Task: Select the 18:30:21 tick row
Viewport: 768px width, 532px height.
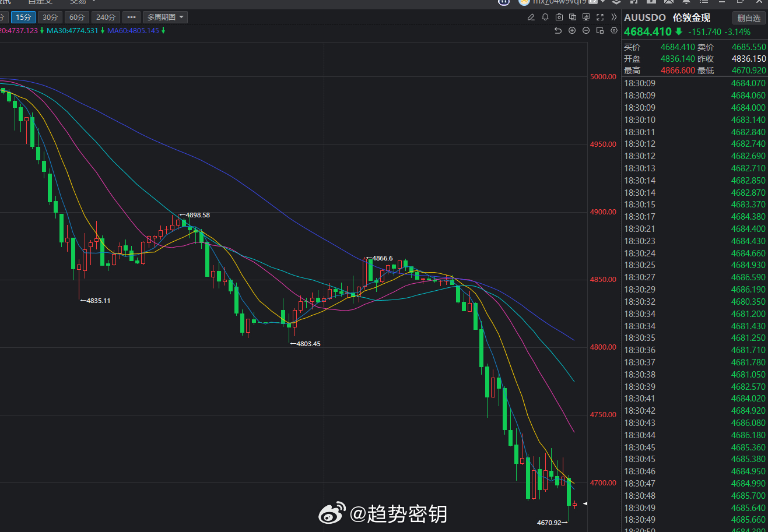Action: coord(695,229)
